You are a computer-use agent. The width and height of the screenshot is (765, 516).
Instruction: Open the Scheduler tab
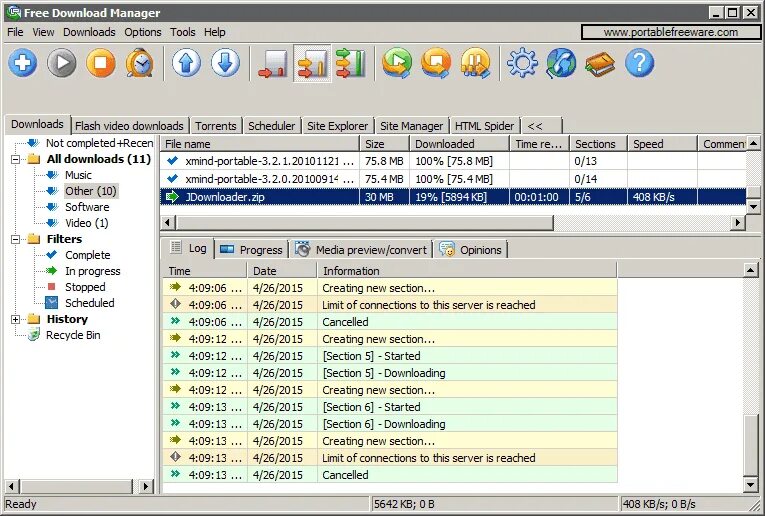(271, 126)
